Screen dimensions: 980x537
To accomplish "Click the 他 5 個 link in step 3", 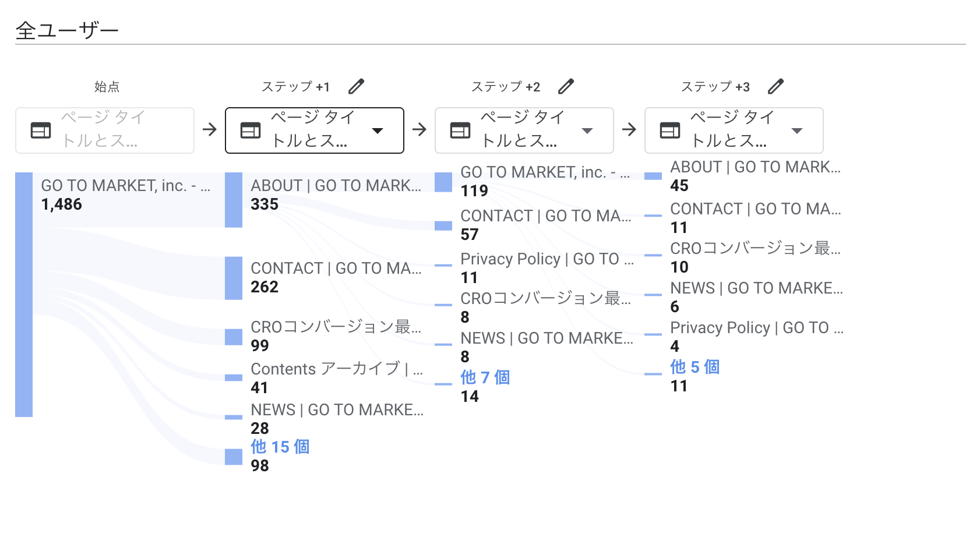I will pos(695,367).
